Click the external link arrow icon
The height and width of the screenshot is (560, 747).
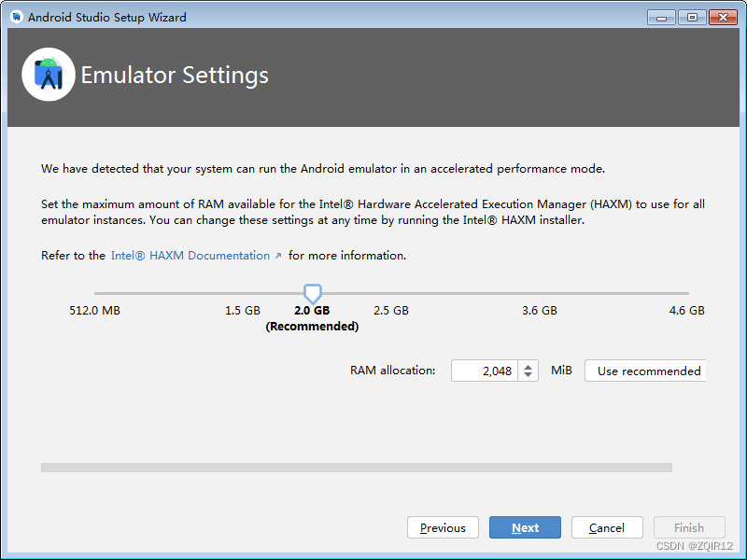click(278, 256)
